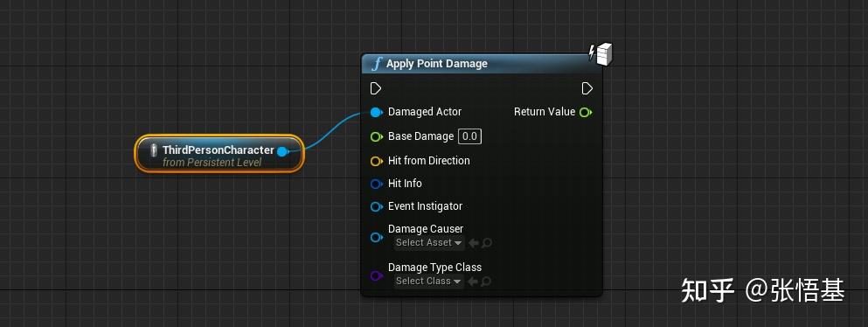This screenshot has width=868, height=327.
Task: Select the Apply Point Damage node title
Action: [437, 64]
